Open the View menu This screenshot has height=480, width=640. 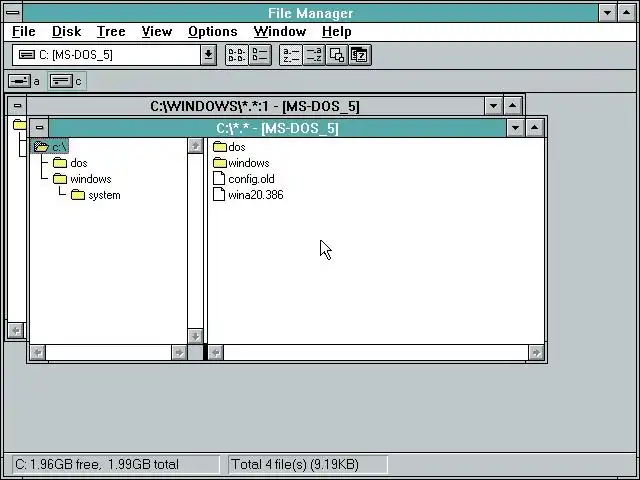point(157,31)
